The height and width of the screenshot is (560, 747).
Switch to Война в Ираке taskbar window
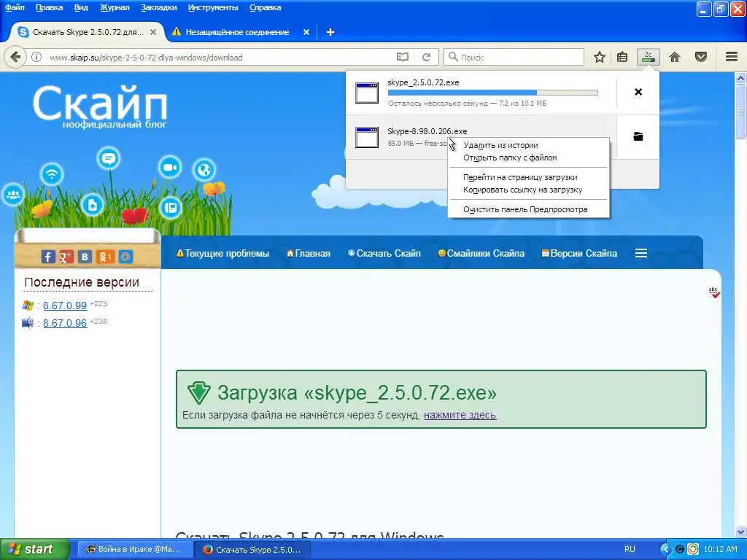pyautogui.click(x=133, y=550)
